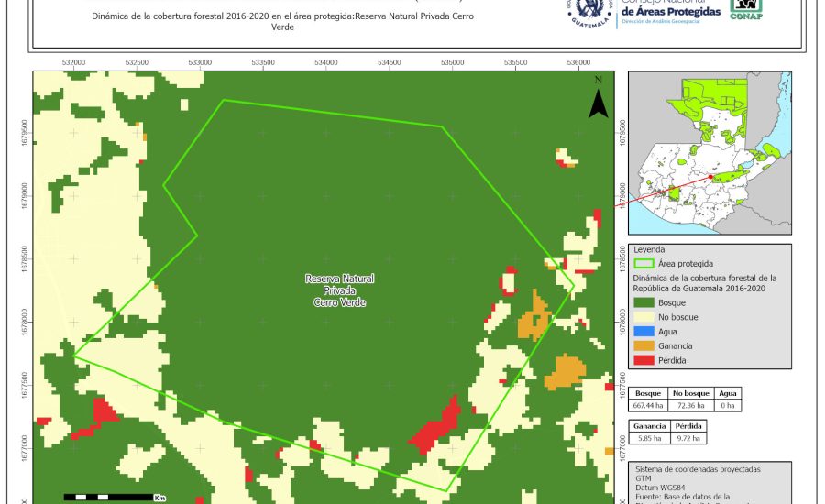
Task: Click the Consejo Nacional de Áreas Protegidas logo
Action: tap(670, 11)
